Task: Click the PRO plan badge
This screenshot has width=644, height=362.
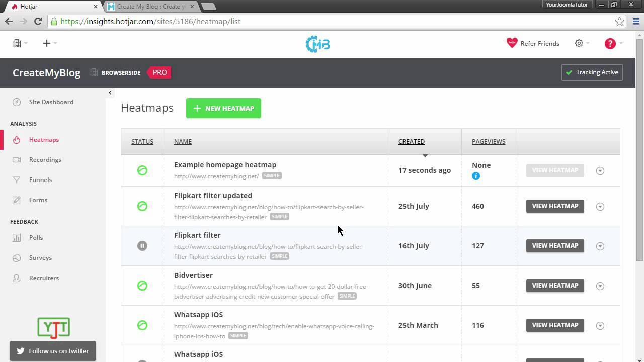Action: [x=158, y=72]
